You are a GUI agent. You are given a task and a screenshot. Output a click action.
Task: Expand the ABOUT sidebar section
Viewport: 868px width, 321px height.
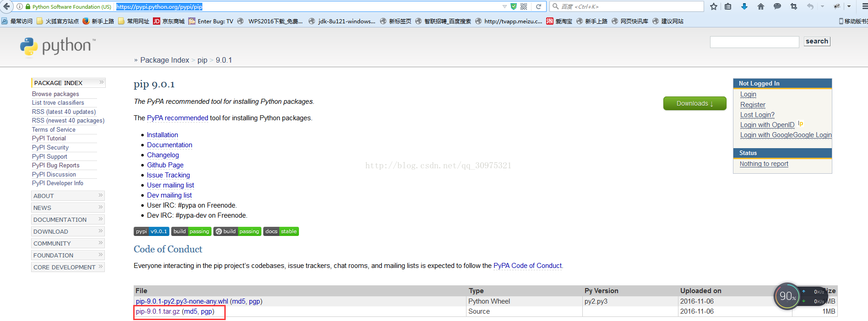click(68, 196)
